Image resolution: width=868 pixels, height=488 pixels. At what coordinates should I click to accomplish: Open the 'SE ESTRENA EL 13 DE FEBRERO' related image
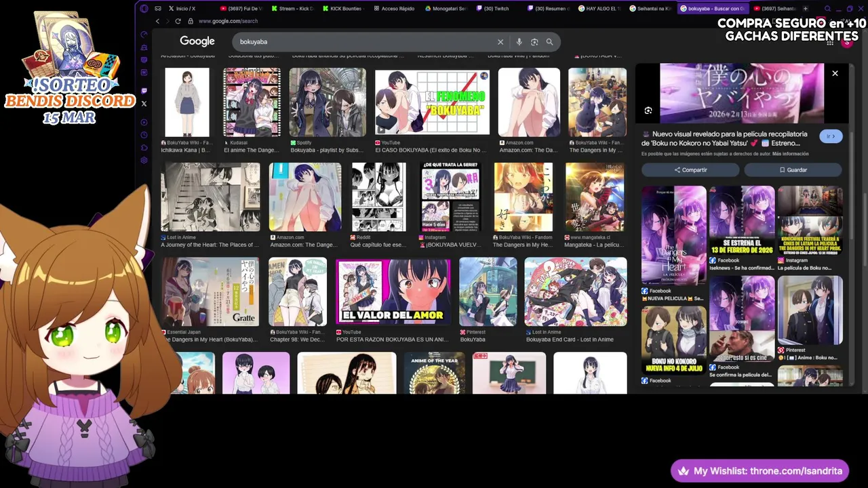[x=742, y=220]
